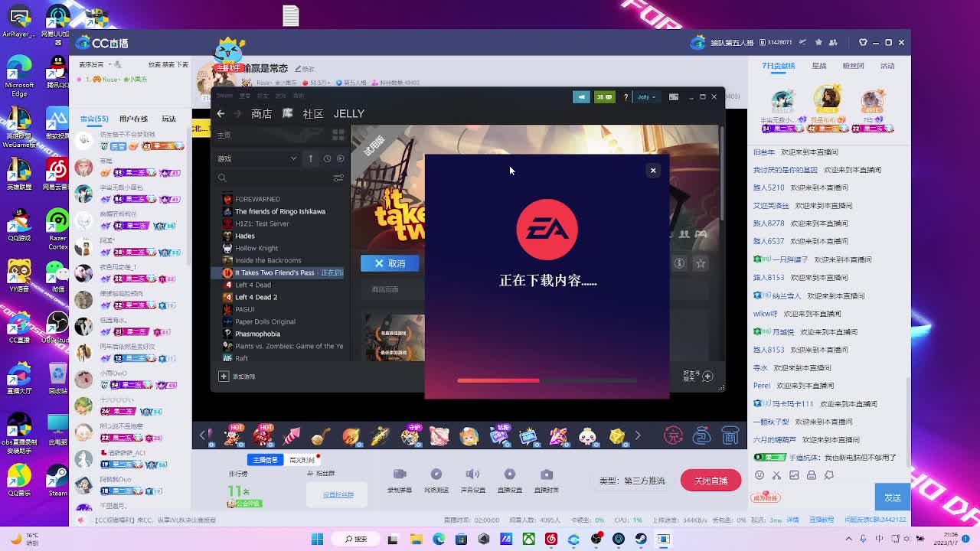Viewport: 980px width, 551px height.
Task: Click Steam announcements megaphone icon
Action: pyautogui.click(x=581, y=97)
